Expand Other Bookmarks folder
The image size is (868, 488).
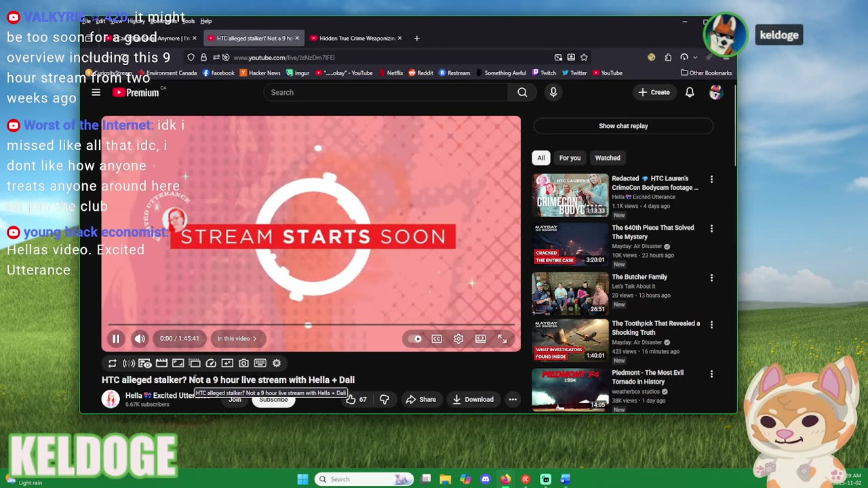click(x=706, y=73)
